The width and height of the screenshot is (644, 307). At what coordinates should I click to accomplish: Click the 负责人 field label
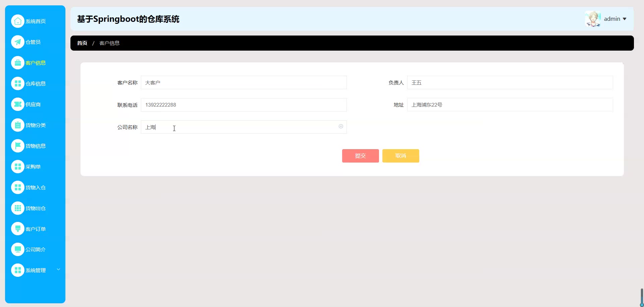396,82
